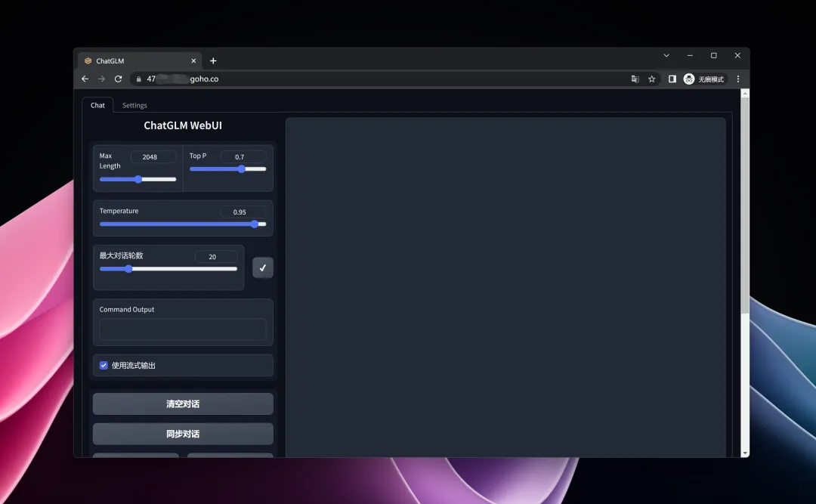Open a new tab with plus button
The height and width of the screenshot is (504, 816).
pyautogui.click(x=213, y=61)
